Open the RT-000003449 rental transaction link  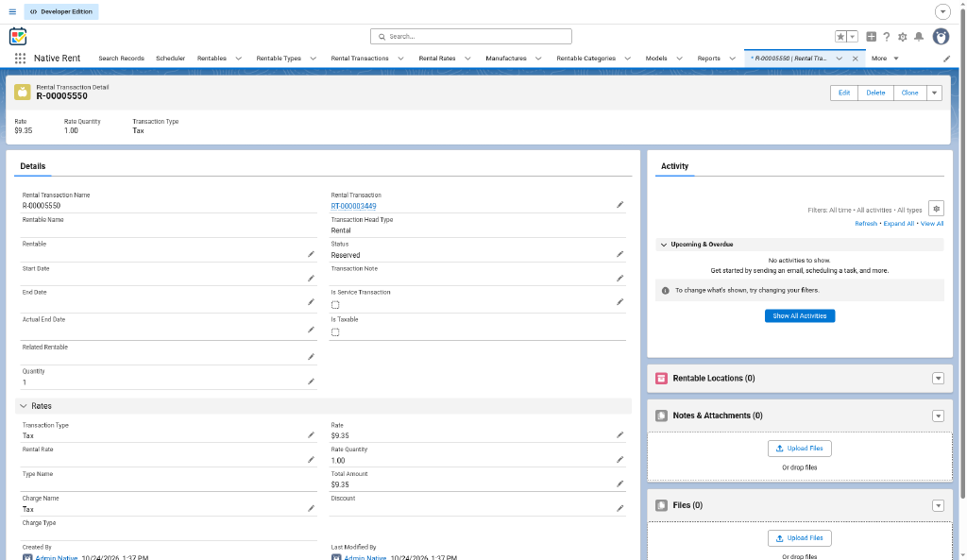(x=353, y=206)
